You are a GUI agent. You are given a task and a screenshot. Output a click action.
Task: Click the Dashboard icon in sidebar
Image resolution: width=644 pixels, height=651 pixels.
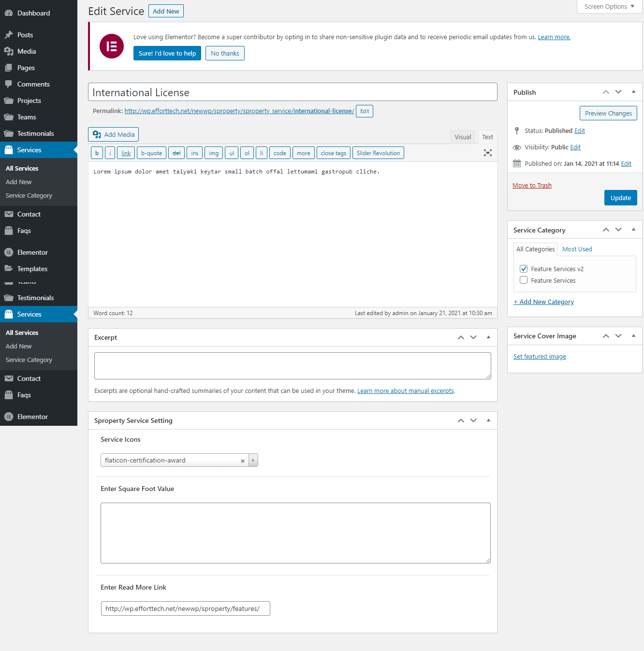(x=9, y=13)
